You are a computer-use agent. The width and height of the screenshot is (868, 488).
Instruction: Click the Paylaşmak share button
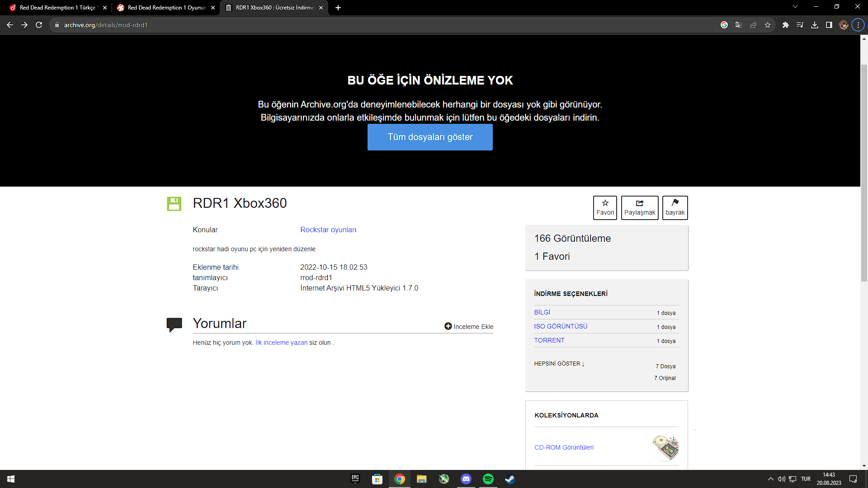639,208
